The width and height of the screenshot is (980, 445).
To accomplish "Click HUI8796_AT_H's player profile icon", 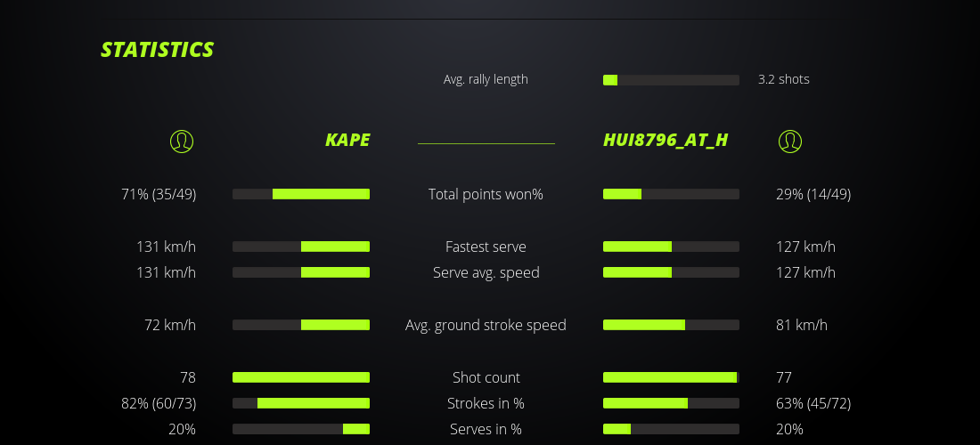I will 789,141.
